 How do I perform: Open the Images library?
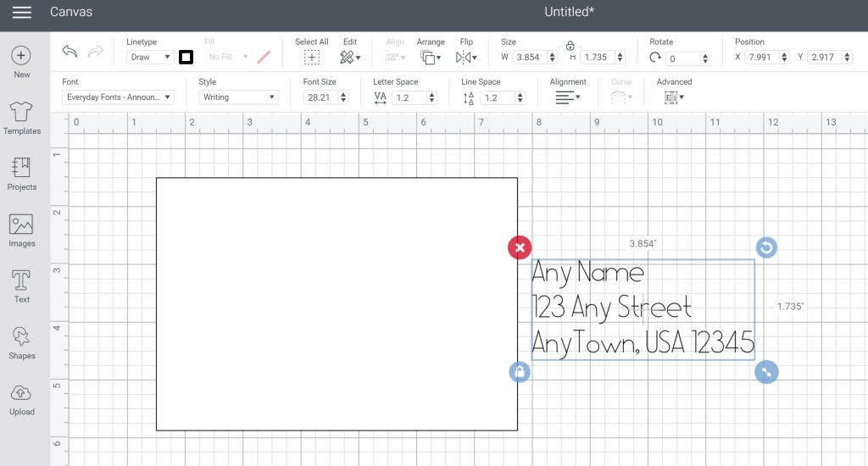(21, 230)
